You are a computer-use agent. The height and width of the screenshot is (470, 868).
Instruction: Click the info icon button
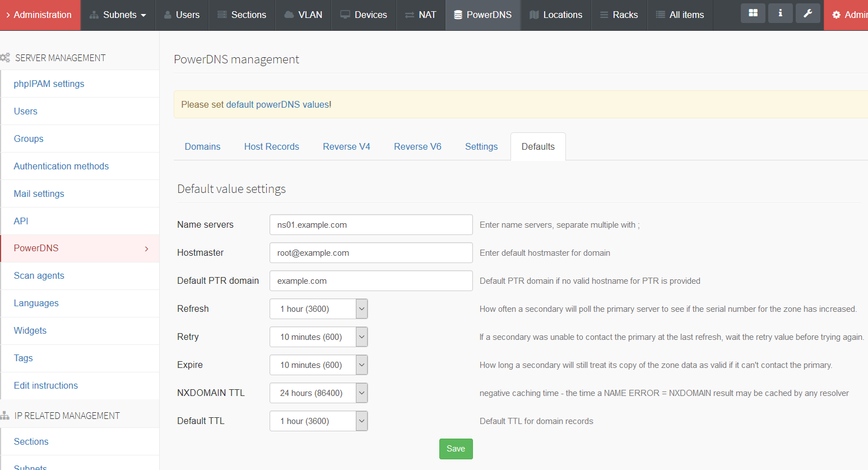[780, 13]
